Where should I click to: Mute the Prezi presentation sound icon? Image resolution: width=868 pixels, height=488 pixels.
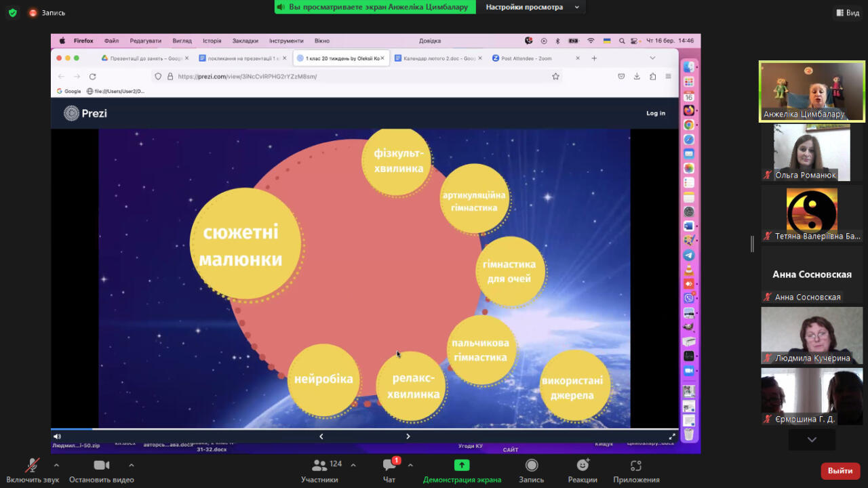pos(57,436)
